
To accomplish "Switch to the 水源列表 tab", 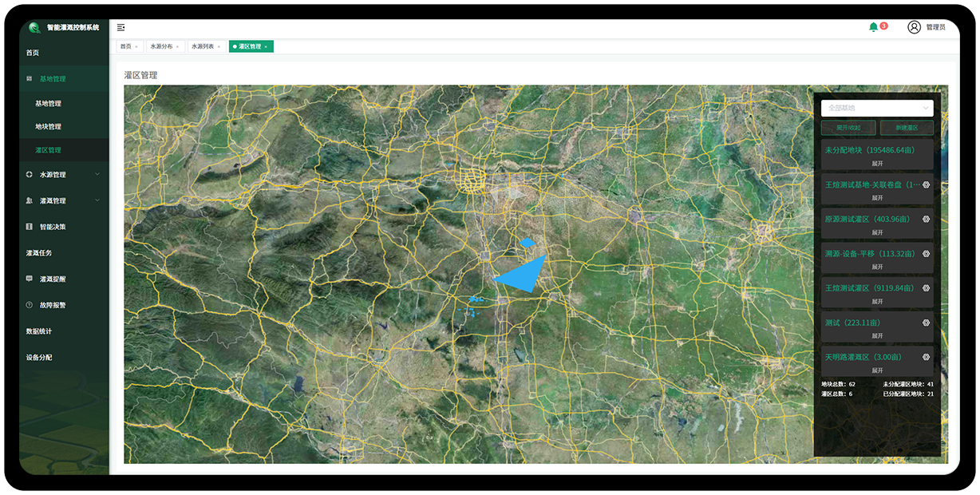I will tap(202, 47).
